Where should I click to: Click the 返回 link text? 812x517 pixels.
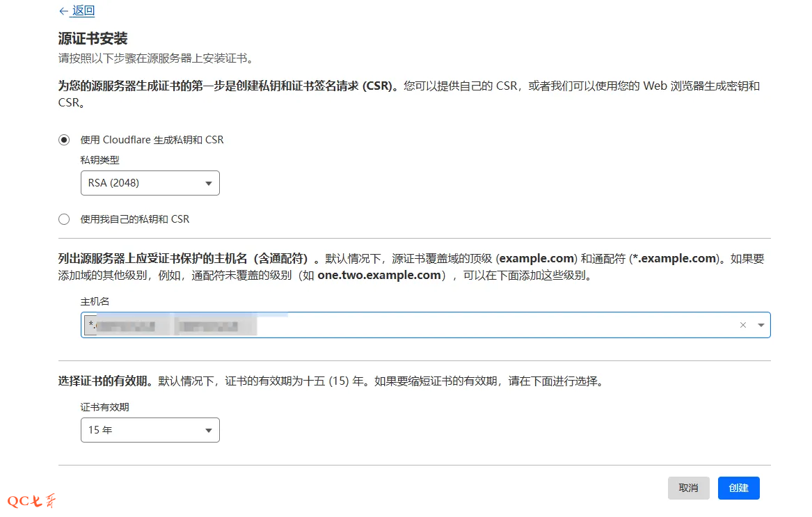click(x=83, y=11)
